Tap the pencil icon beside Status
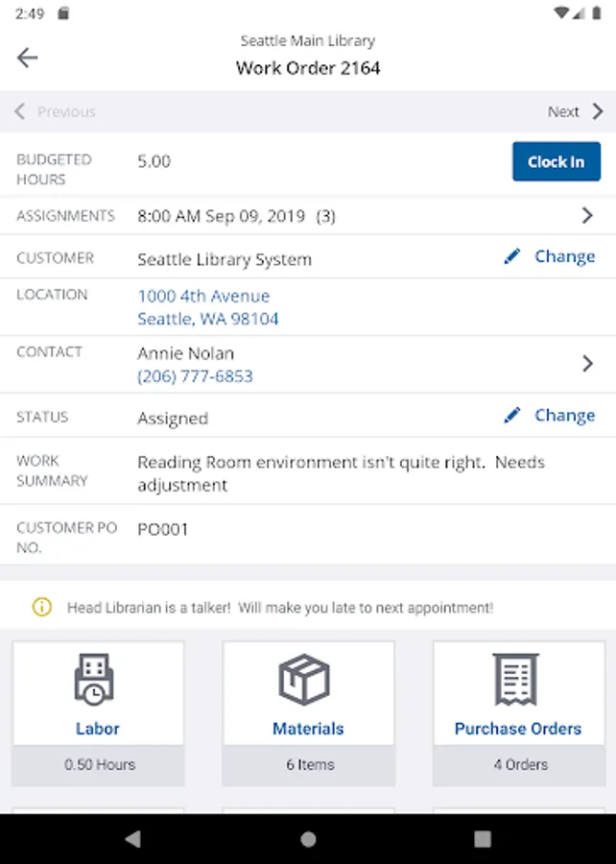The width and height of the screenshot is (616, 864). pos(513,415)
